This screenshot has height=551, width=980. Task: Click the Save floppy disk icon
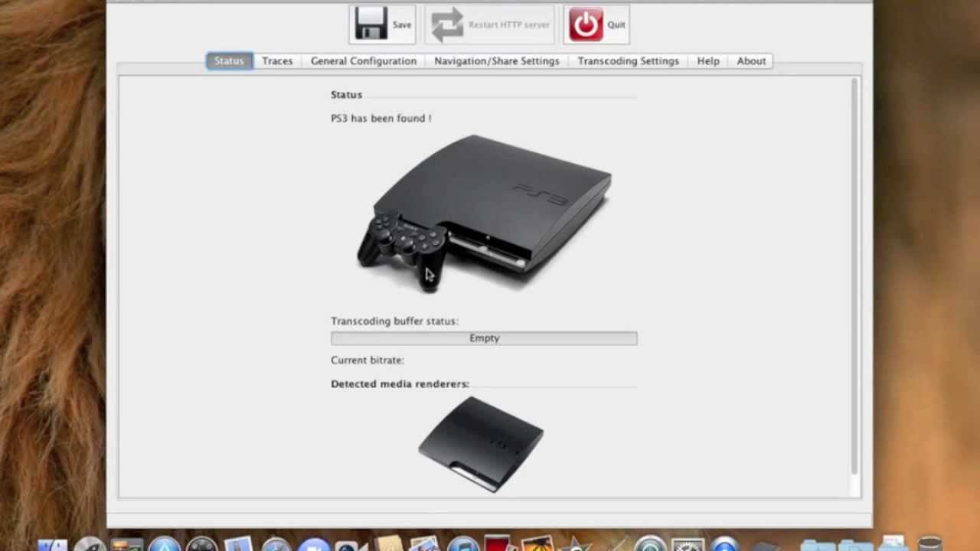tap(371, 24)
